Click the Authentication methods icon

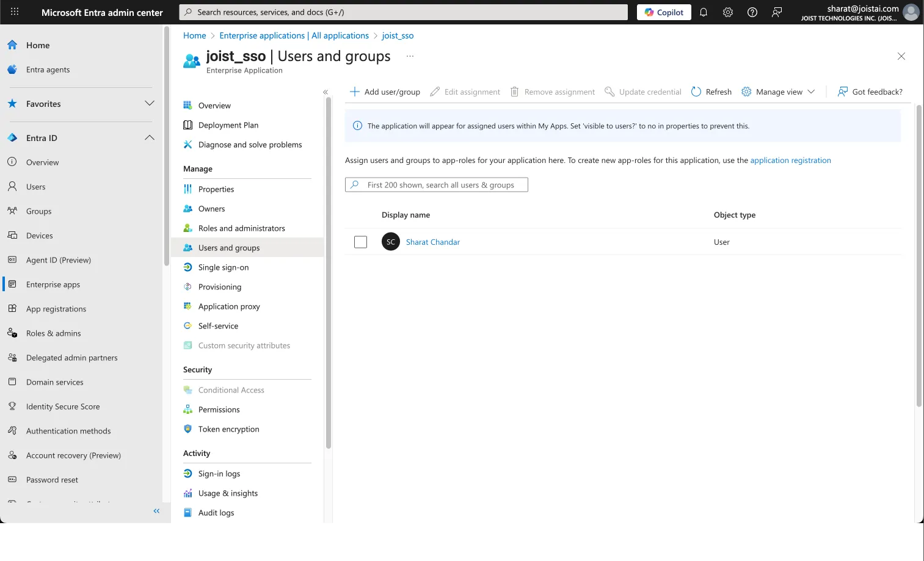click(12, 430)
